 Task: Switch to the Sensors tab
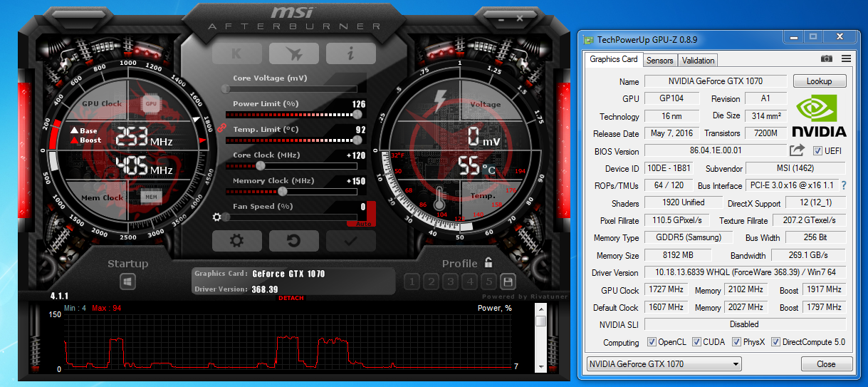tap(660, 61)
